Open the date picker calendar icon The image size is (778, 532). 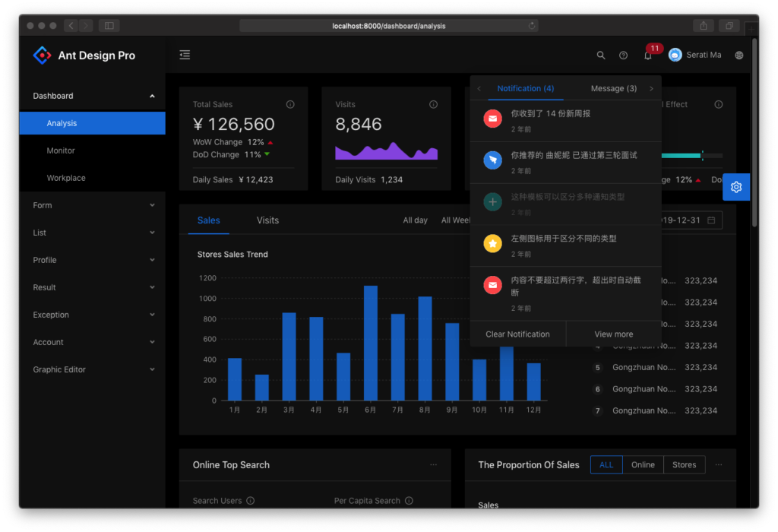[x=710, y=219]
